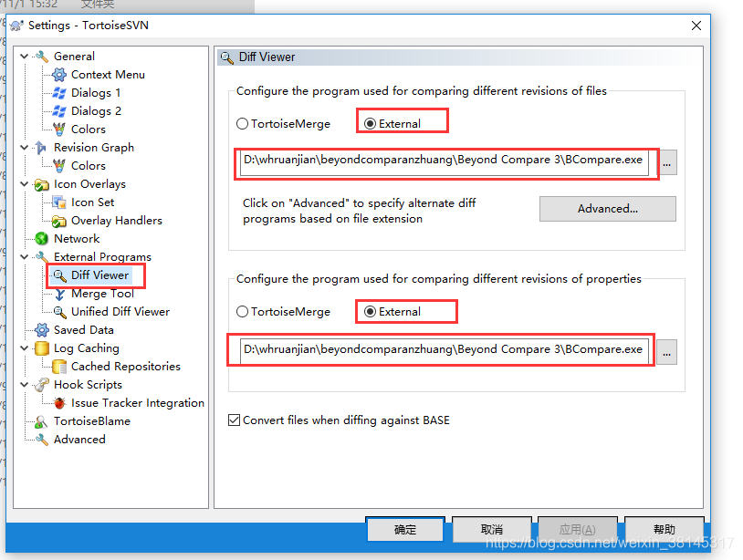Collapse the Icon Overlays tree node
Image resolution: width=743 pixels, height=560 pixels.
pos(25,184)
